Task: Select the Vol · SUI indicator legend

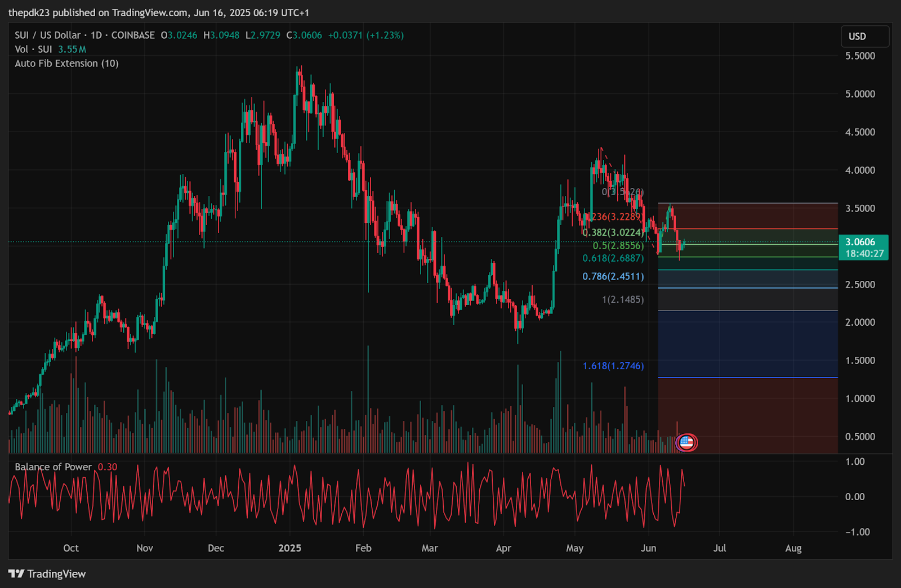Action: 33,49
